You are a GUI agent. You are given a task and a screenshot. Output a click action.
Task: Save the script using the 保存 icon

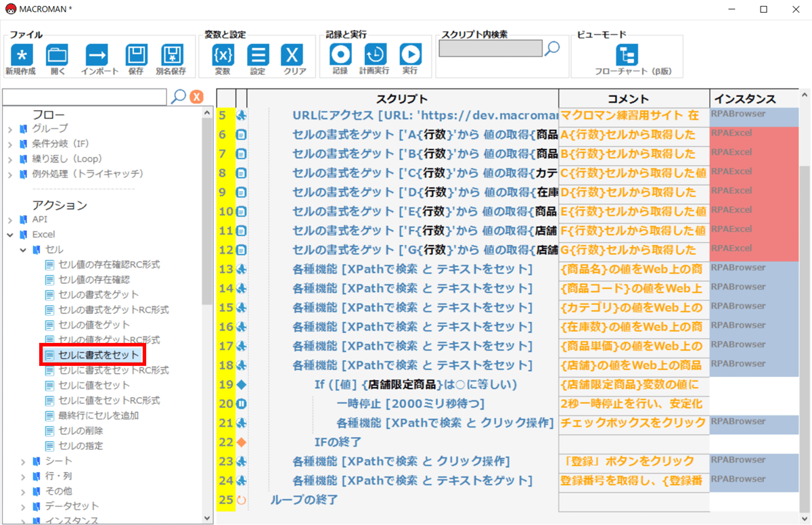135,55
